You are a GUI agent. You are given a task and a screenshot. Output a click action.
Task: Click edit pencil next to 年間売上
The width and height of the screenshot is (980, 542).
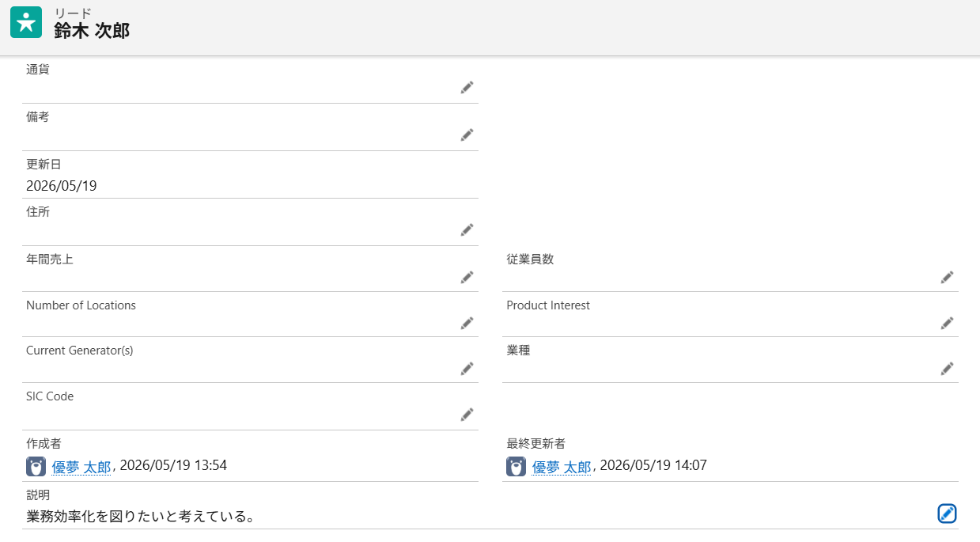467,277
